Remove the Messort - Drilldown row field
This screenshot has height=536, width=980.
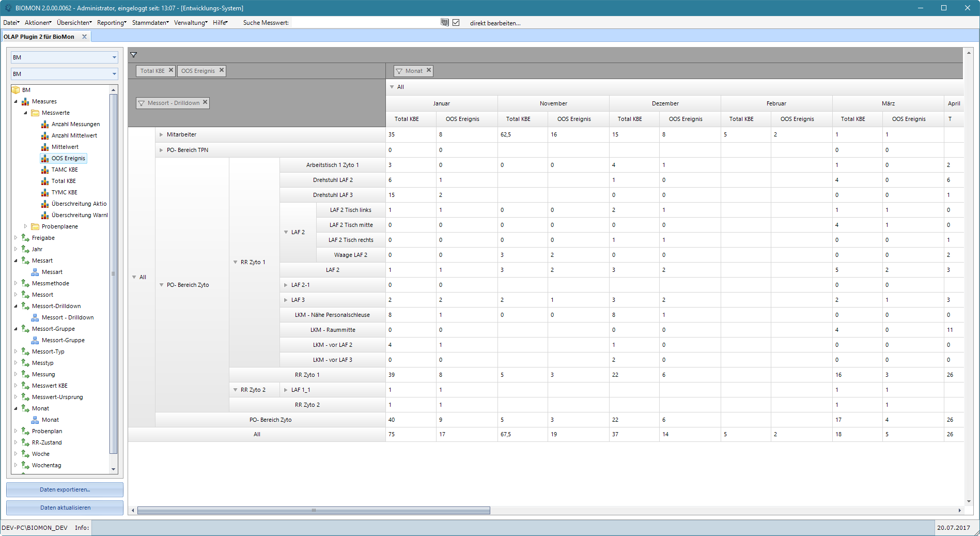pyautogui.click(x=205, y=102)
